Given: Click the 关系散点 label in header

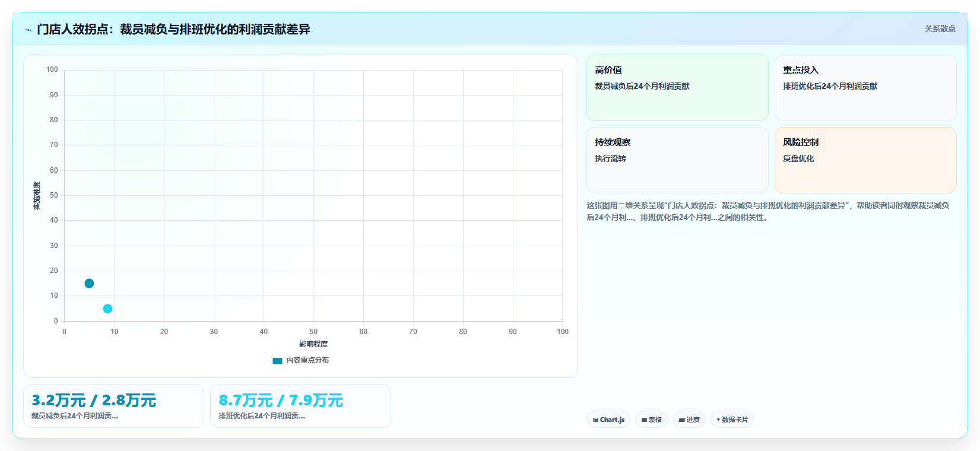Looking at the screenshot, I should click(x=940, y=28).
